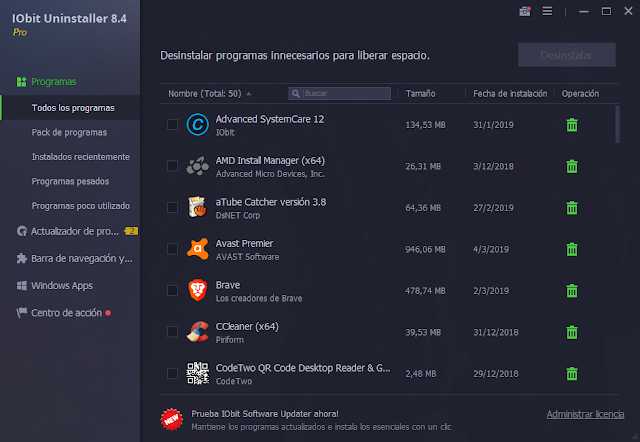640x442 pixels.
Task: Click the Centro de acción flag icon
Action: (22, 313)
